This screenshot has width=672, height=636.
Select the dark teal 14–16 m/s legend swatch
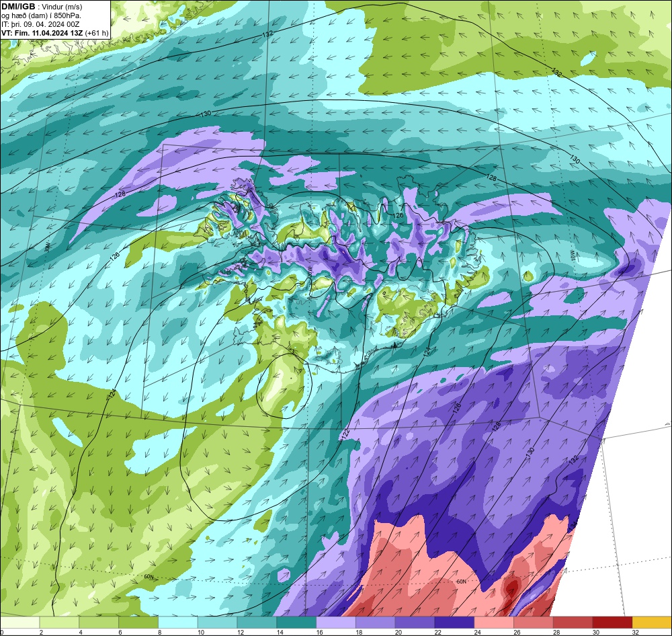pos(296,622)
